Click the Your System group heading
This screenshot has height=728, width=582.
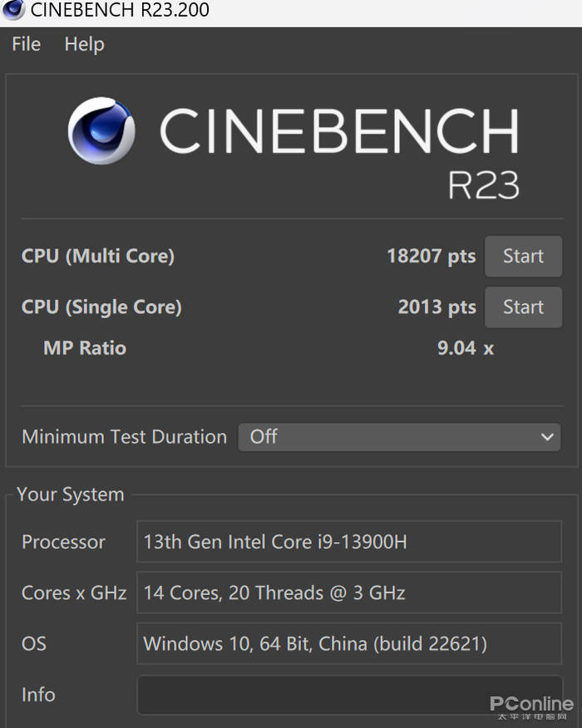click(x=71, y=494)
